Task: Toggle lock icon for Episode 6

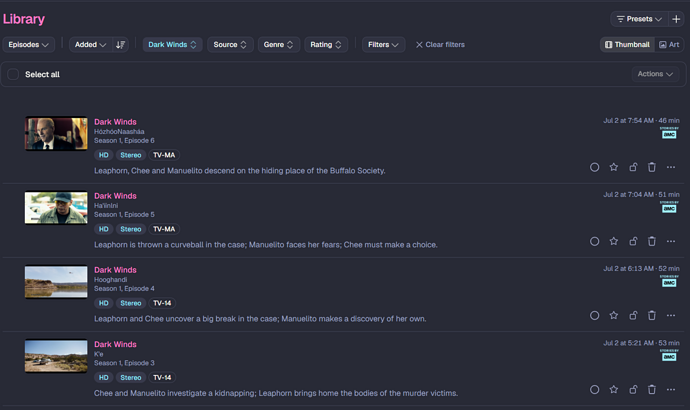Action: tap(633, 167)
